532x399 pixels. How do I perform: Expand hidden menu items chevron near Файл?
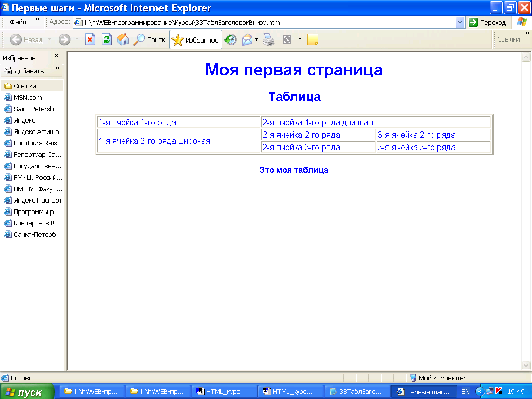click(38, 19)
